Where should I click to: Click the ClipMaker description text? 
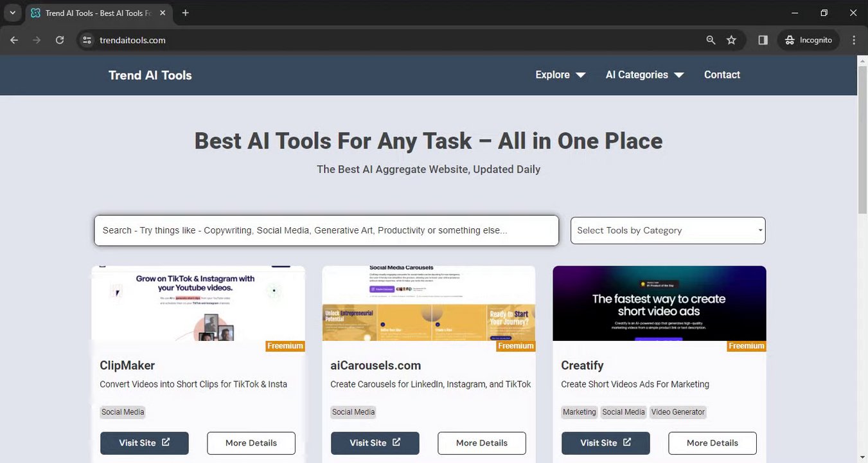(x=193, y=385)
